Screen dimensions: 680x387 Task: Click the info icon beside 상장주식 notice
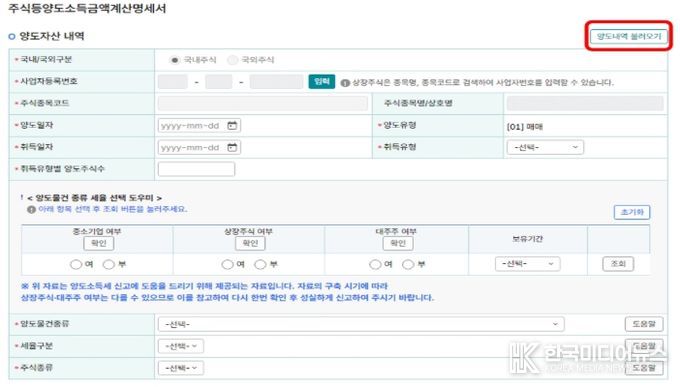pyautogui.click(x=345, y=83)
